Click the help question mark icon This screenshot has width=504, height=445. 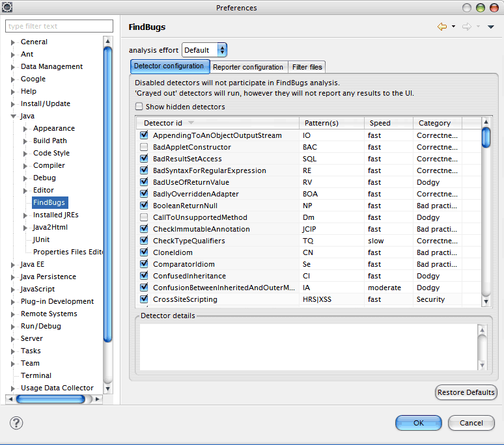coord(16,423)
